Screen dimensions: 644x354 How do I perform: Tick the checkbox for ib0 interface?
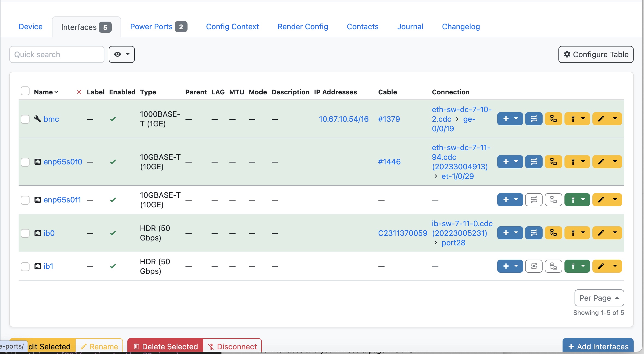point(25,233)
